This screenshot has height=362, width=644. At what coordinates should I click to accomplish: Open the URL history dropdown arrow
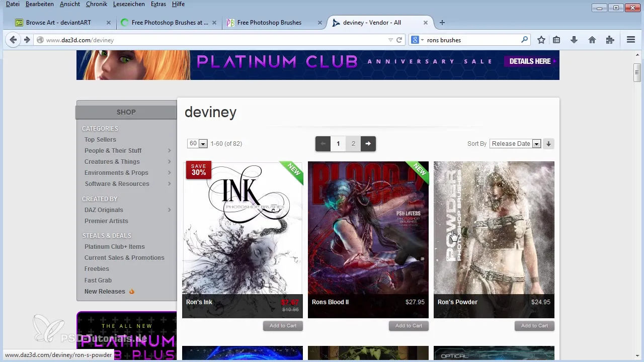point(390,40)
